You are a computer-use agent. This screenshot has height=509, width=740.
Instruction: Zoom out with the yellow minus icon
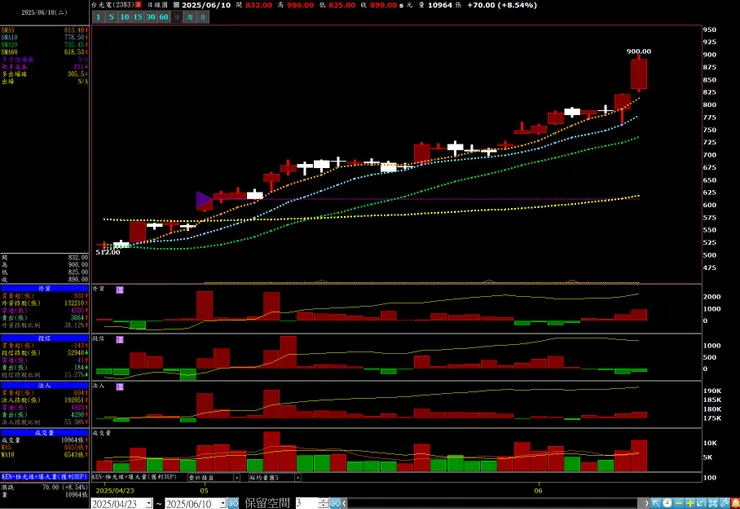coord(679,503)
